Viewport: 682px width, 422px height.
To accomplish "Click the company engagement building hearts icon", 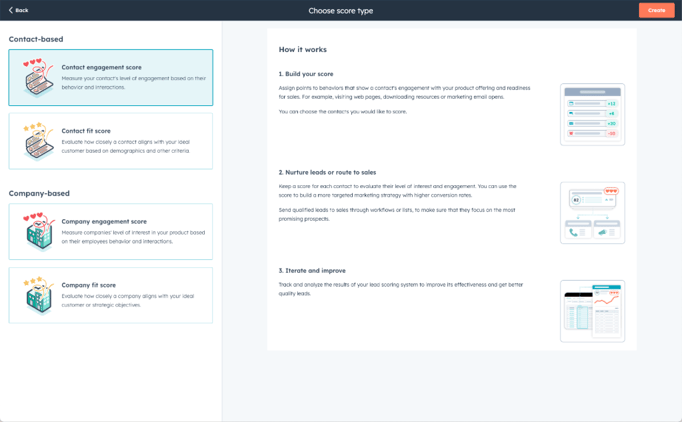I will (x=38, y=231).
